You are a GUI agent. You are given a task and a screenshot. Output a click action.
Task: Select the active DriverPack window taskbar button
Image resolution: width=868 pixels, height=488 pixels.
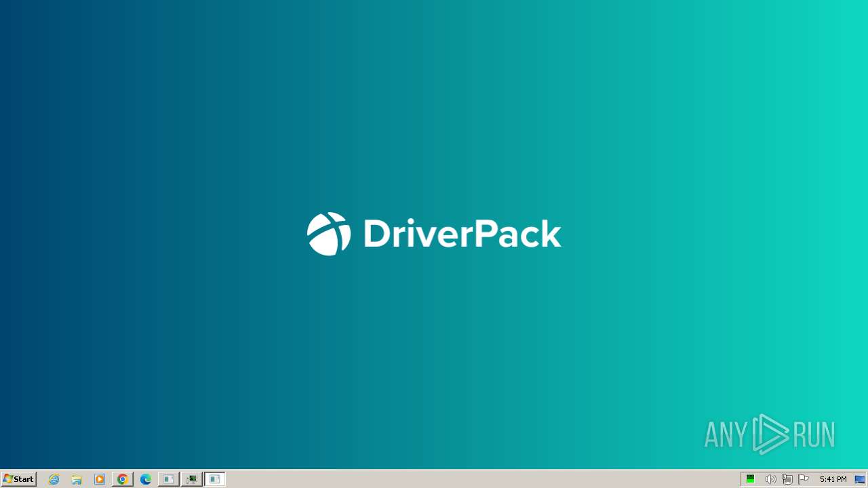click(215, 479)
